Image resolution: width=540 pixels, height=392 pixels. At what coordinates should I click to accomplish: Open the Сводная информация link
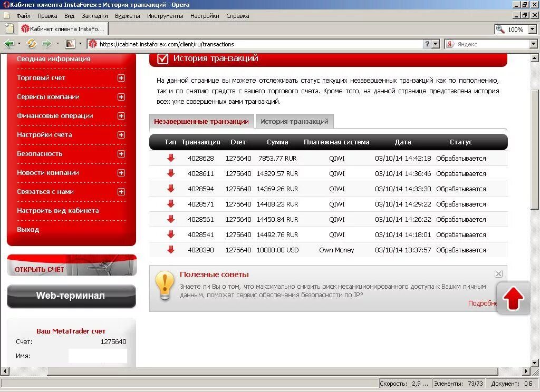pos(54,59)
